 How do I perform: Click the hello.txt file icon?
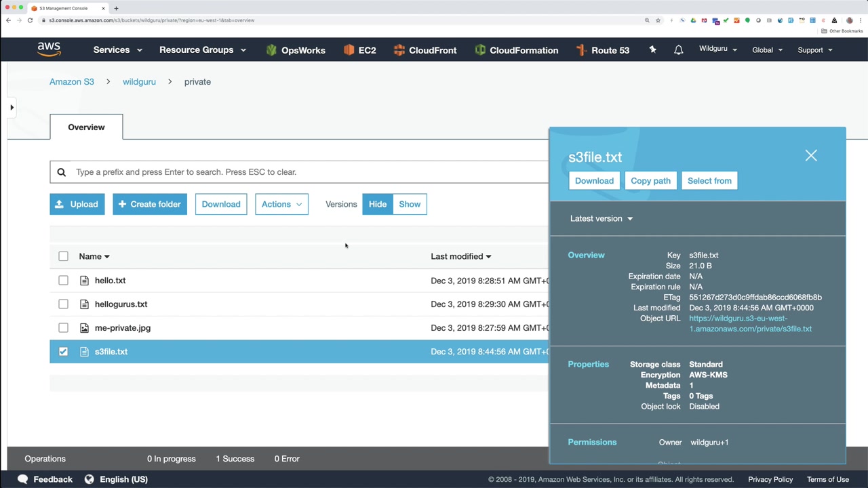tap(84, 281)
